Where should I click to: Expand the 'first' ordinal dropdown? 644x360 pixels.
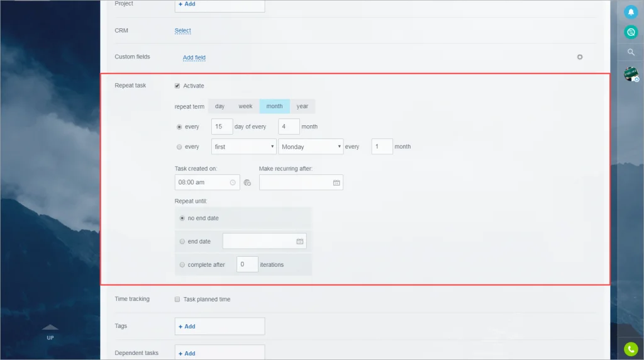pyautogui.click(x=244, y=147)
